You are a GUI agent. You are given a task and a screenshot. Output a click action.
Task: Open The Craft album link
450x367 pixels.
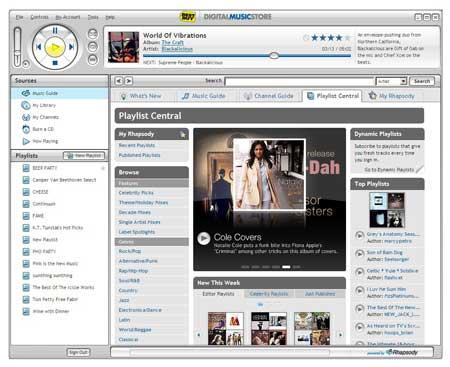pos(172,42)
